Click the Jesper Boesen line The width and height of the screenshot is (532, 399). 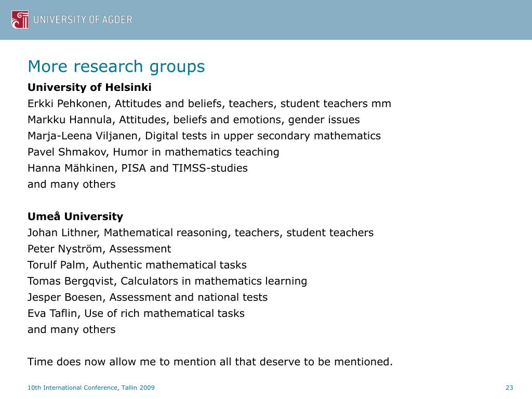(x=148, y=298)
